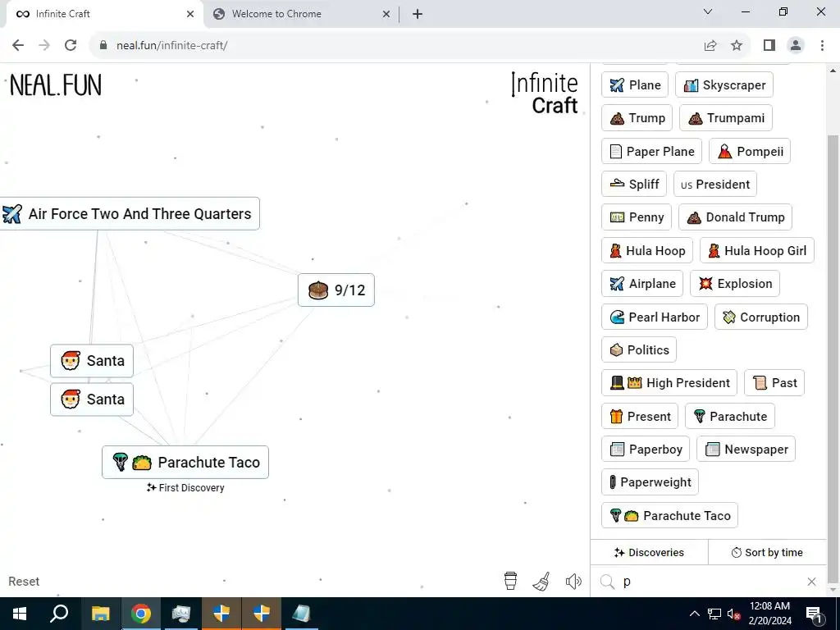Toggle the Discoveries filter
The image size is (840, 630).
coord(650,552)
